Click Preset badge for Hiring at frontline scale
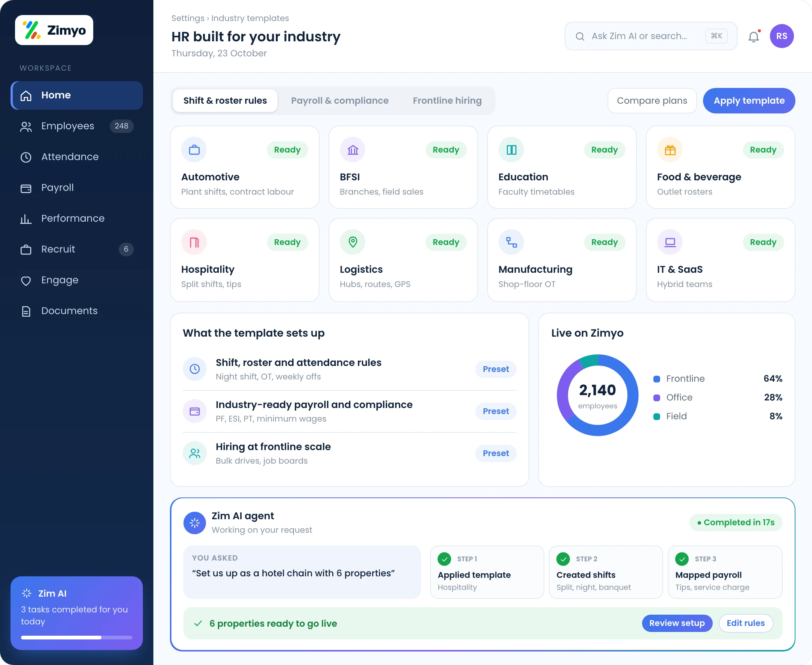This screenshot has width=812, height=665. 495,453
